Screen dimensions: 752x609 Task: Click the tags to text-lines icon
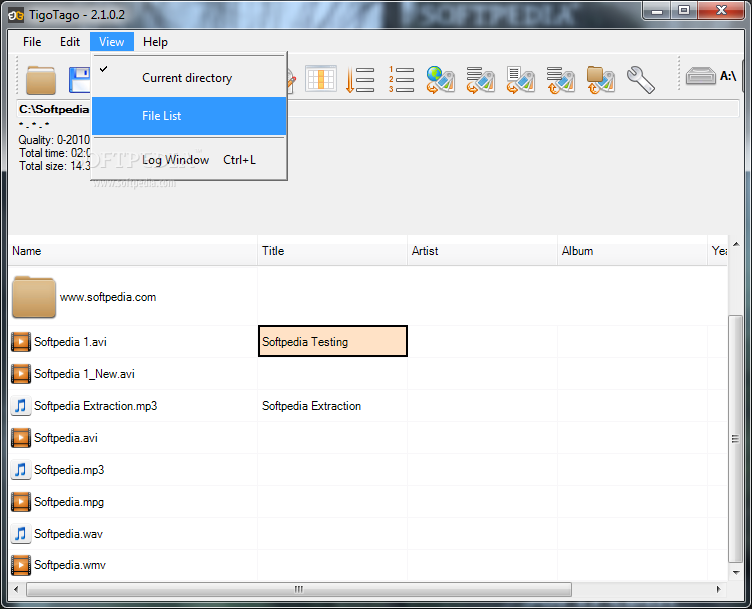(560, 80)
